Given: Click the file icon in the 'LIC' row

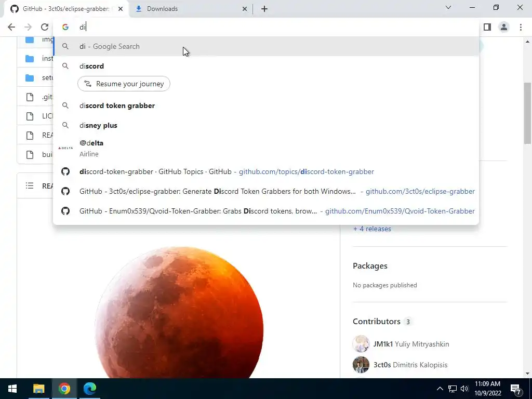Looking at the screenshot, I should [x=30, y=116].
